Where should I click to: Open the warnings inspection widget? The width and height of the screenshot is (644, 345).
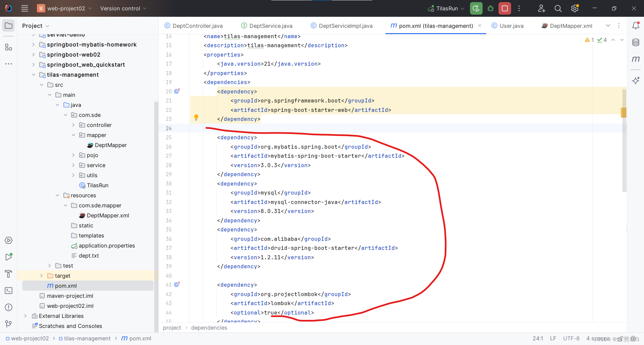[x=596, y=40]
